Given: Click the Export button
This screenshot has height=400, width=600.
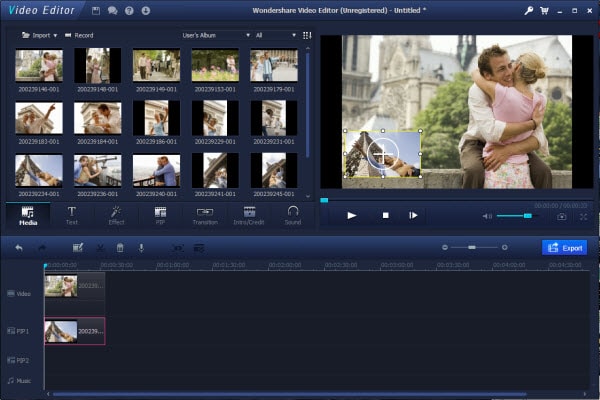Looking at the screenshot, I should point(567,247).
